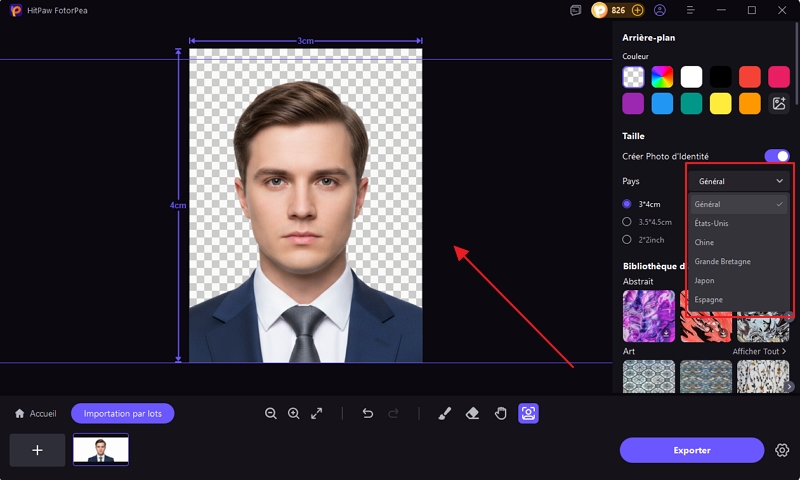Viewport: 800px width, 480px height.
Task: Click the redo arrow icon
Action: point(393,413)
